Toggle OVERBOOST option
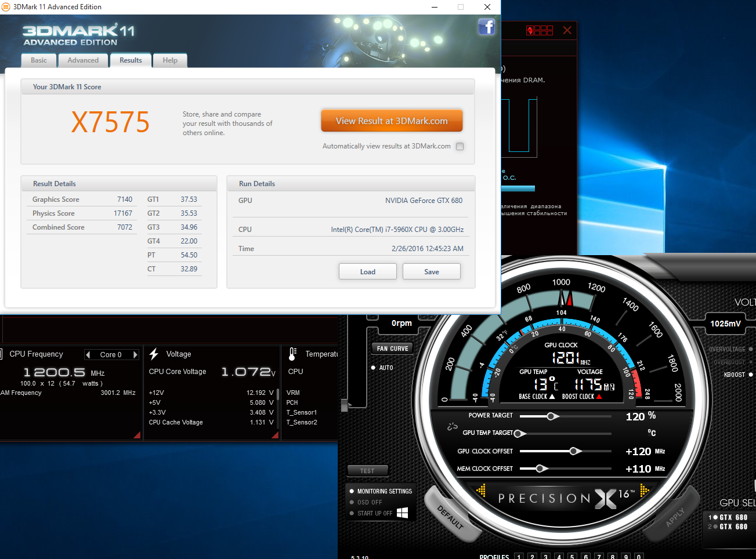 751,362
